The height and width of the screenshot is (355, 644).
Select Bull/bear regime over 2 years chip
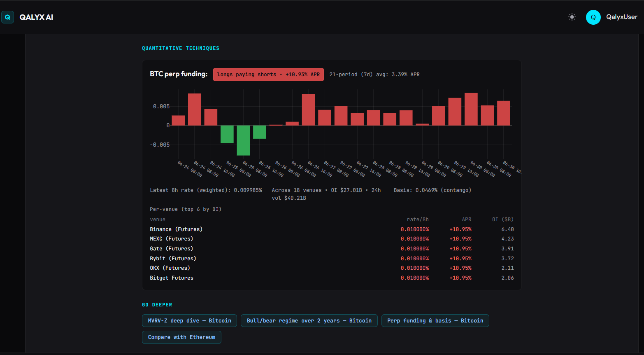(x=309, y=320)
